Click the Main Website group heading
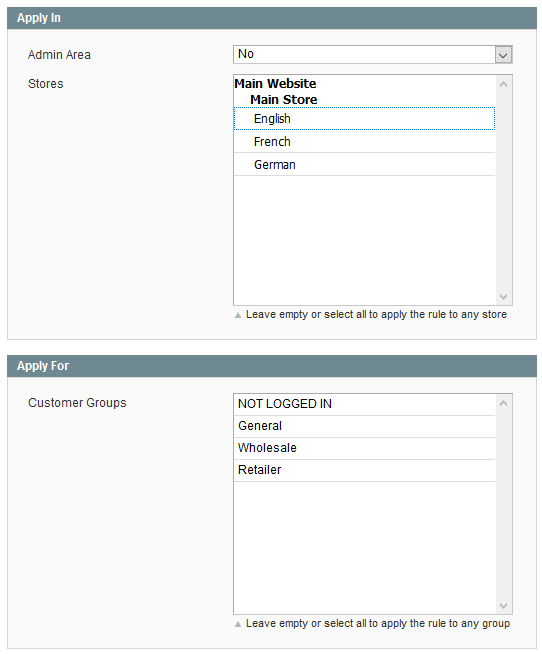The image size is (542, 654). click(x=275, y=83)
